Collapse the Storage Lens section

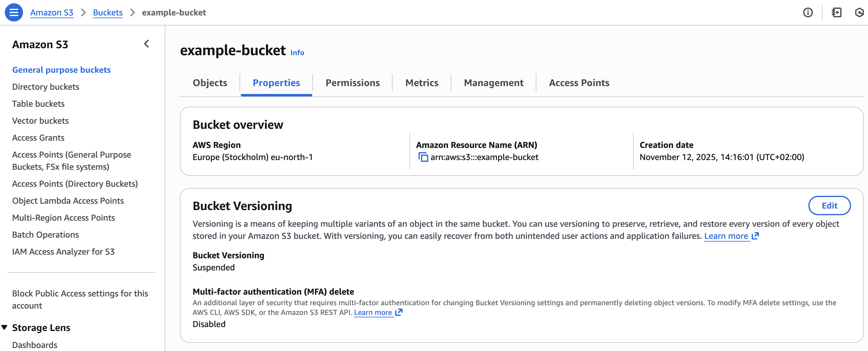tap(4, 327)
